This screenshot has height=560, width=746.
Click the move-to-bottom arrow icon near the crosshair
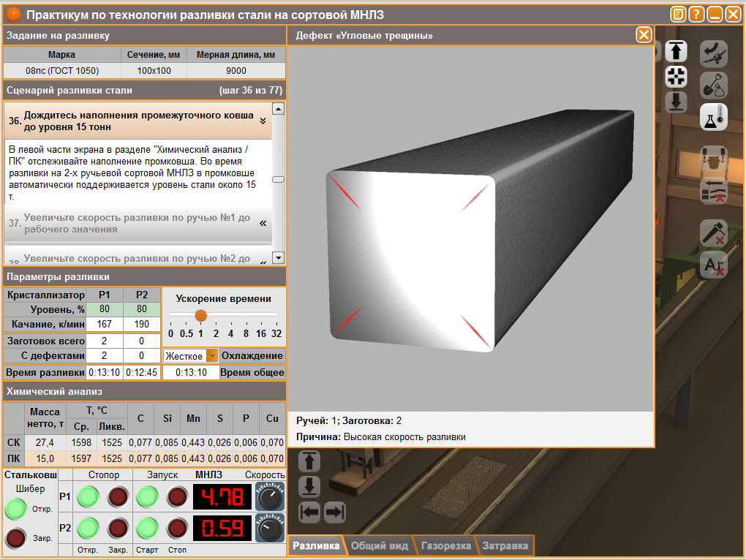coord(676,102)
